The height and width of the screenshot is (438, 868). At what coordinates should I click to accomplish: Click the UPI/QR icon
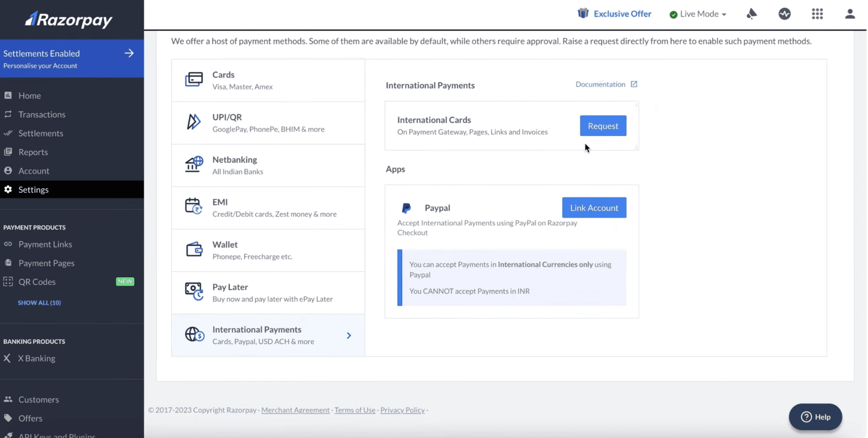tap(194, 122)
